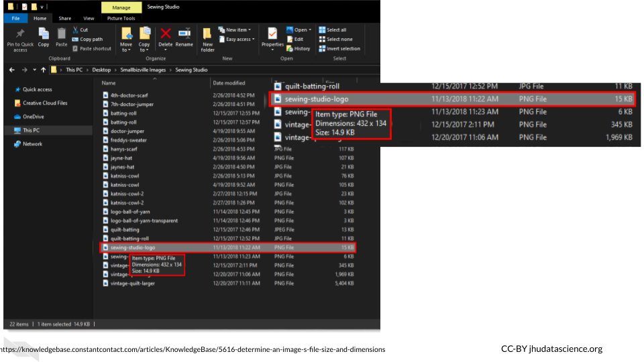Switch to the Home tab
The image size is (644, 362).
point(40,19)
